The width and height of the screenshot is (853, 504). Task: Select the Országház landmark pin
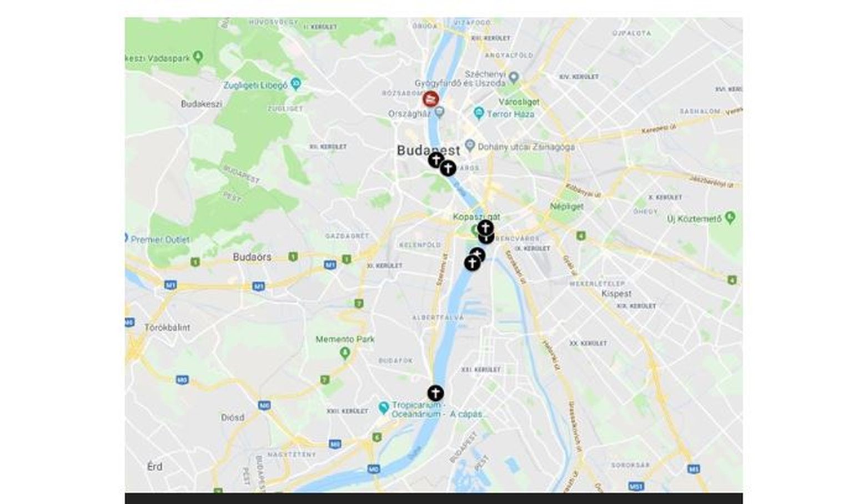tap(439, 113)
